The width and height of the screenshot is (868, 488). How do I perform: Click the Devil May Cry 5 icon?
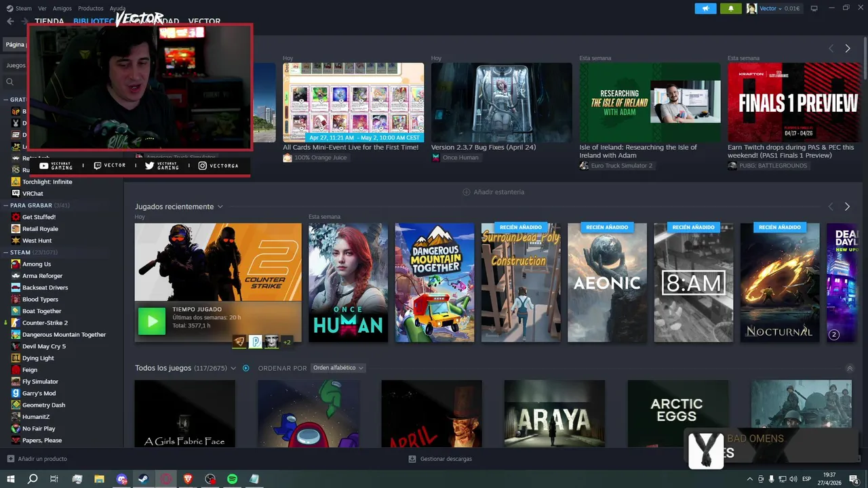point(16,346)
